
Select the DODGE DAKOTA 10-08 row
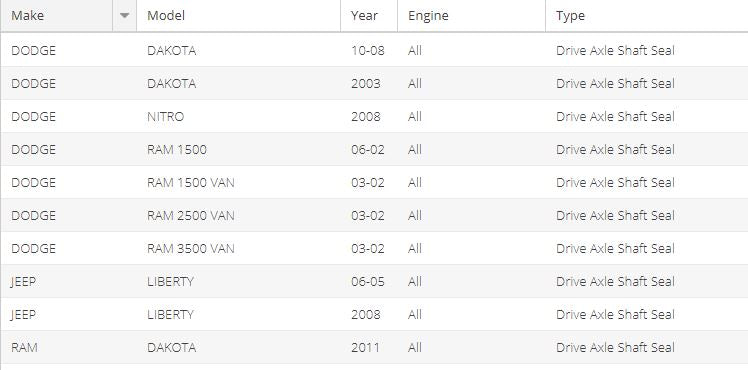point(374,50)
